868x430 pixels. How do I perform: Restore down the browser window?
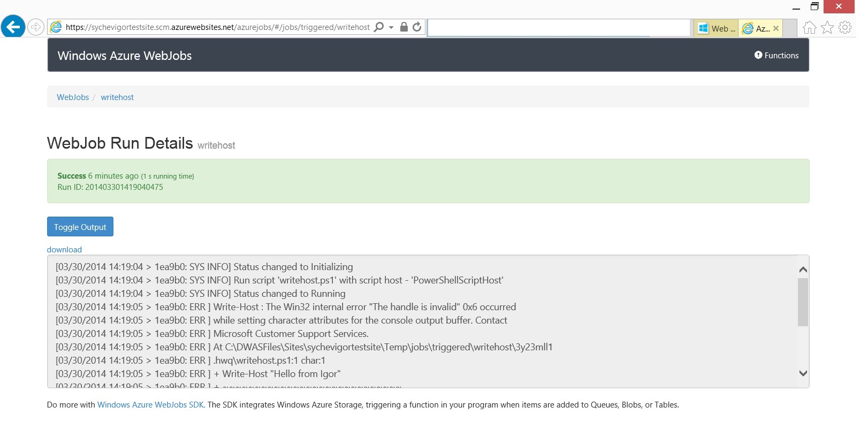(x=815, y=6)
